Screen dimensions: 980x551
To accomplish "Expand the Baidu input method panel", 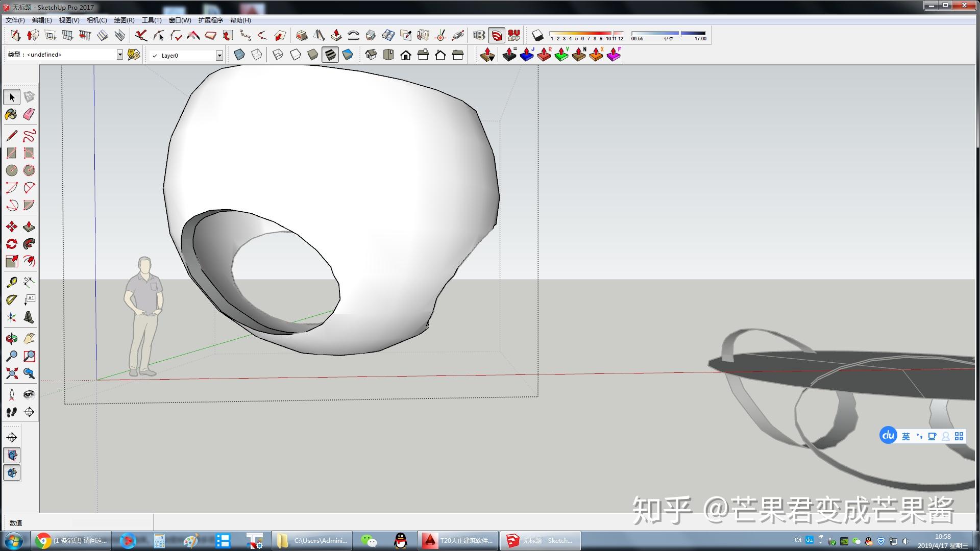I will (959, 436).
